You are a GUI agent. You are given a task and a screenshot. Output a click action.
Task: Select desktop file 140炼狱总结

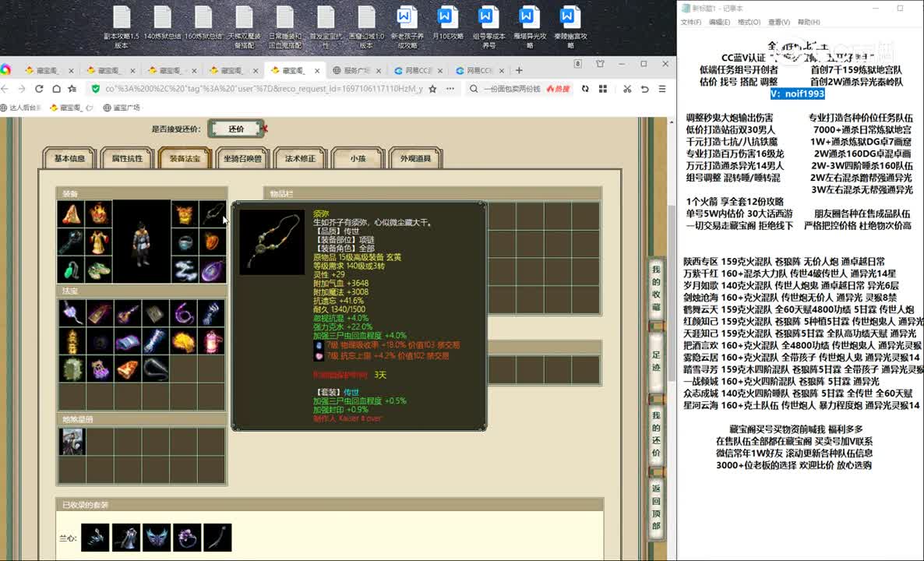pyautogui.click(x=162, y=23)
